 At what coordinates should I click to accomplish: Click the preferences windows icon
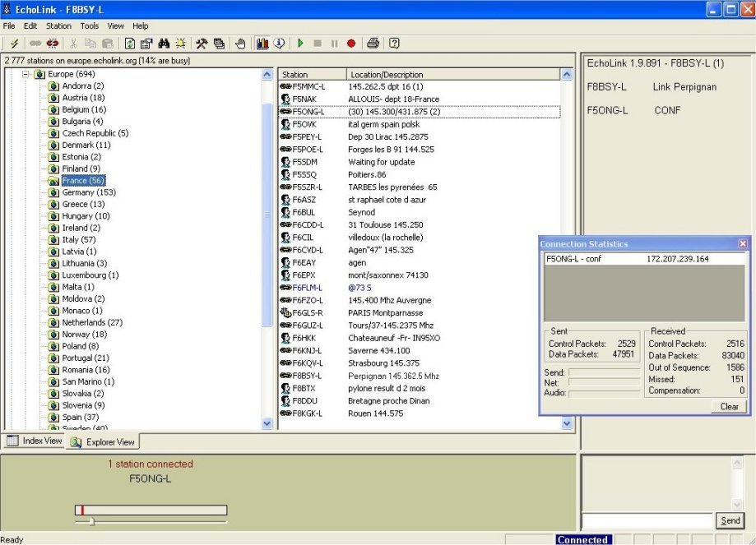click(x=219, y=44)
